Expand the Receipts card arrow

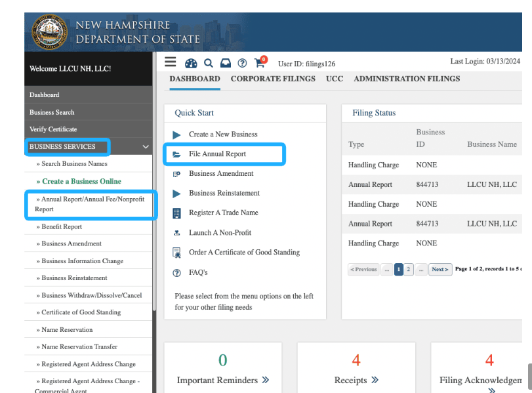(375, 380)
